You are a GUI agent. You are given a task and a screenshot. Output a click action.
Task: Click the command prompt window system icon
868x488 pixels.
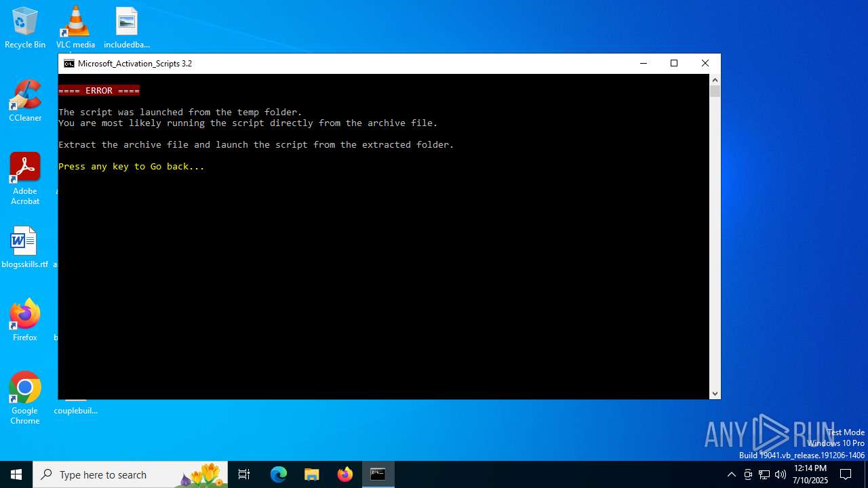pos(69,64)
